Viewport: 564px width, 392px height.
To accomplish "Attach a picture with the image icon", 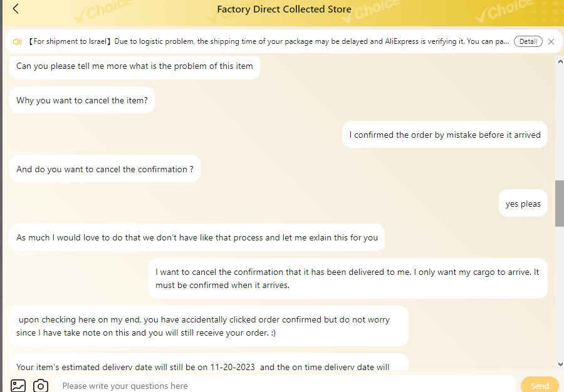I will 18,386.
